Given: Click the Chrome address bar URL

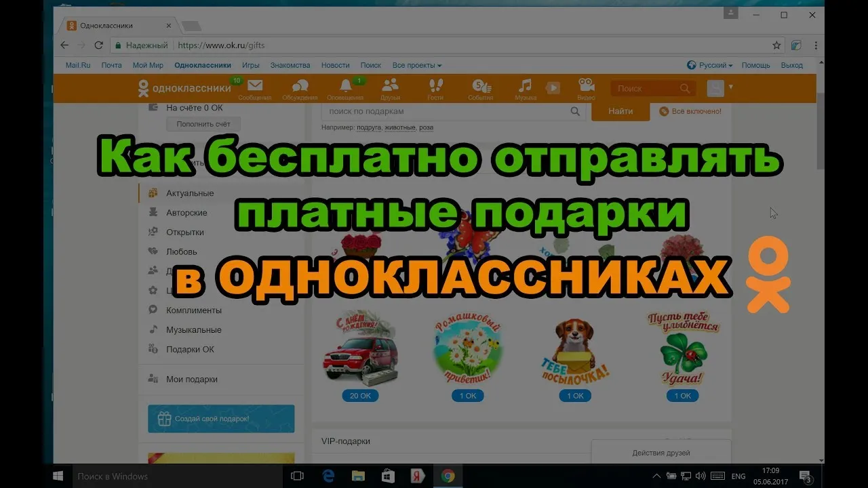Looking at the screenshot, I should (x=221, y=45).
